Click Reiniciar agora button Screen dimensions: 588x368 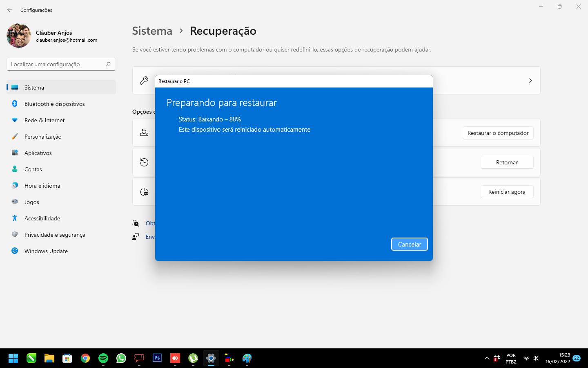tap(507, 192)
